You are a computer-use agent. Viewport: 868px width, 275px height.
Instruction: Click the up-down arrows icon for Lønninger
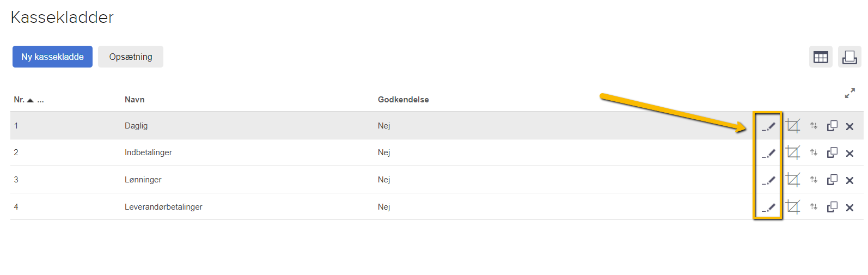[814, 180]
